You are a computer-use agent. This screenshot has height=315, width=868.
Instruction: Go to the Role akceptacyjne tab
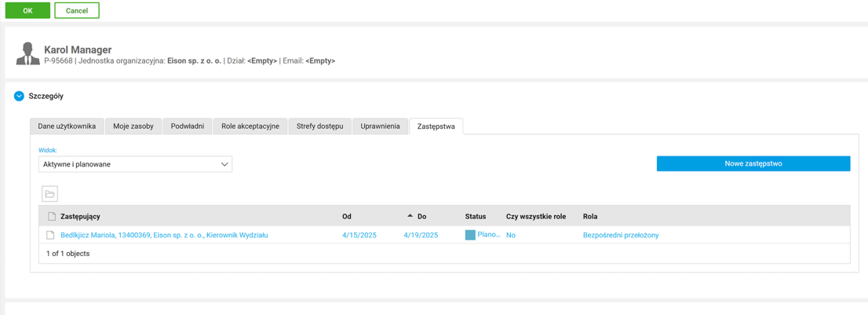click(x=250, y=126)
